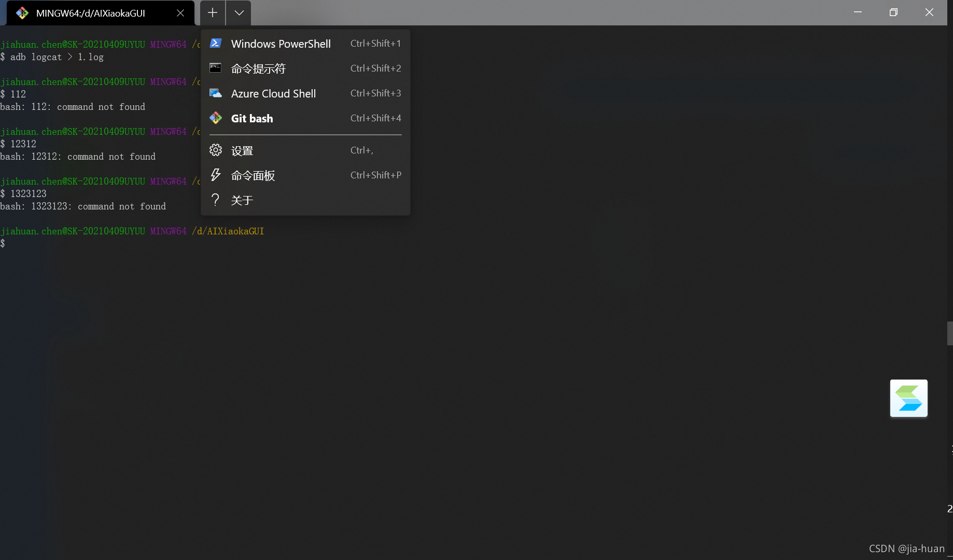Image resolution: width=953 pixels, height=560 pixels.
Task: Click the lightning bolt command palette icon
Action: pos(216,175)
